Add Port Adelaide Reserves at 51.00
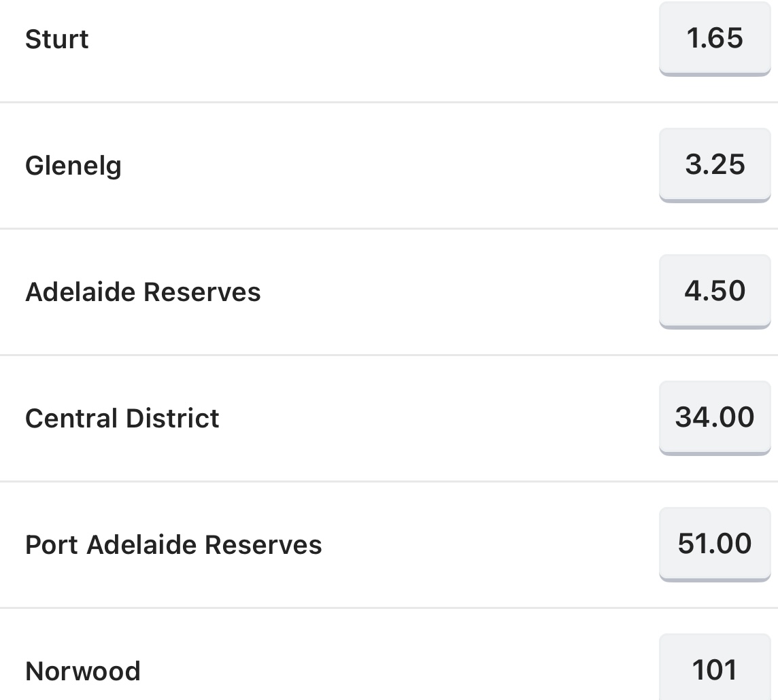Image resolution: width=778 pixels, height=700 pixels. point(715,544)
